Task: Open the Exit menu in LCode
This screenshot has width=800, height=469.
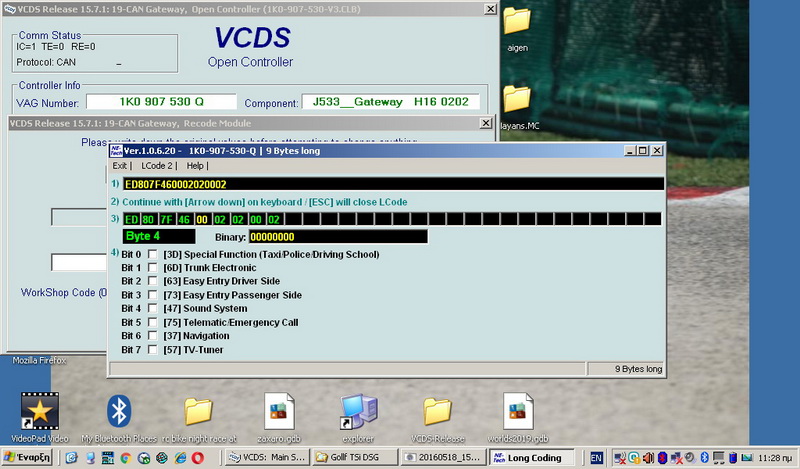Action: (x=119, y=166)
